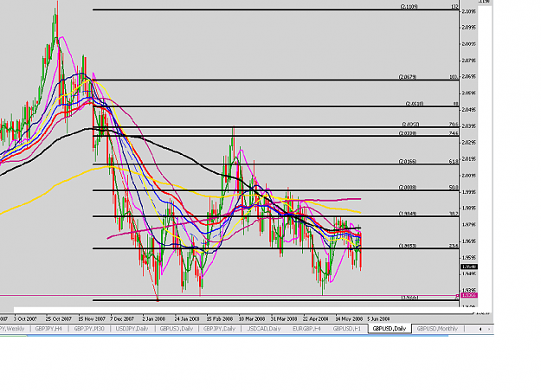Click the 61.8 Fibonacci level label
Image resolution: width=541 pixels, height=392 pixels.
454,161
